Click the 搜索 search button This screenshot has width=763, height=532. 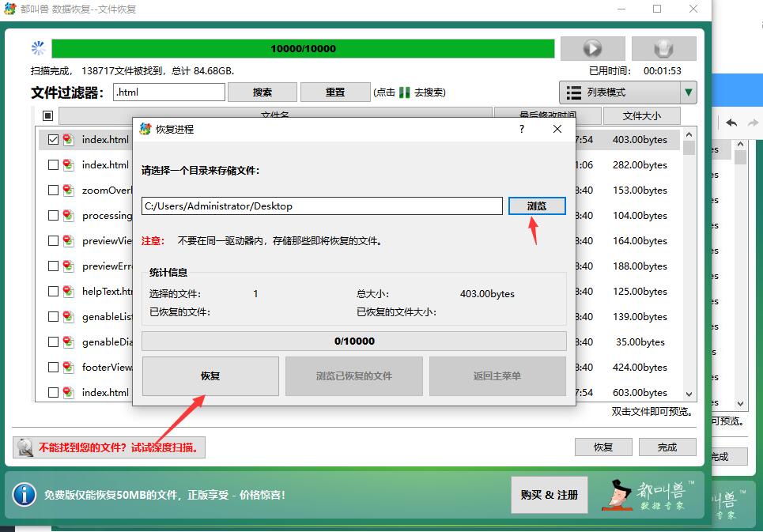(263, 92)
